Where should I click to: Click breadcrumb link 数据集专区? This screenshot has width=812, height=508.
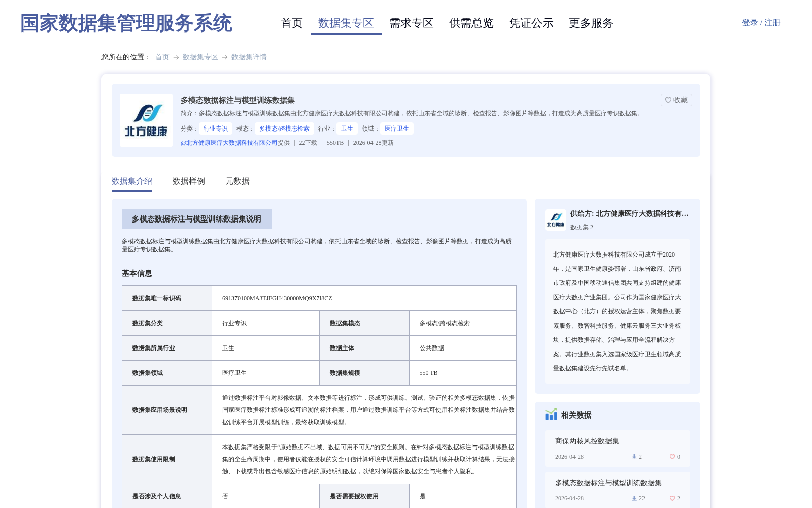(200, 57)
